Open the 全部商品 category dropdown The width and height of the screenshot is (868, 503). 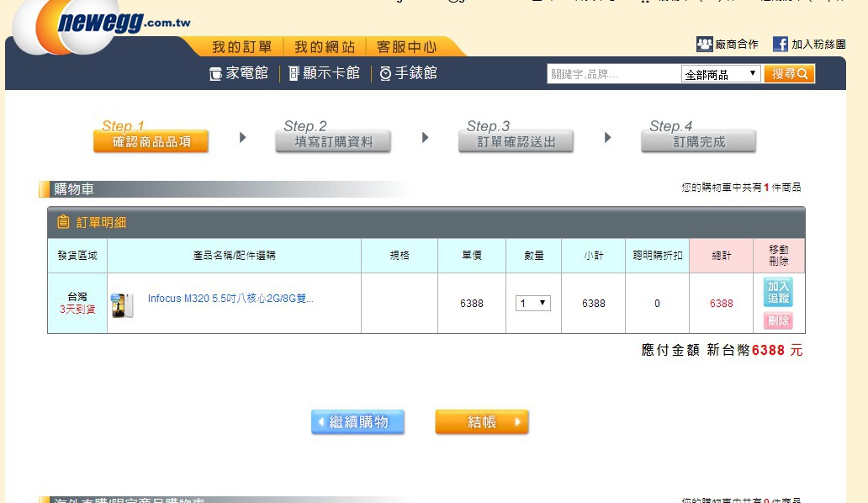(x=721, y=74)
